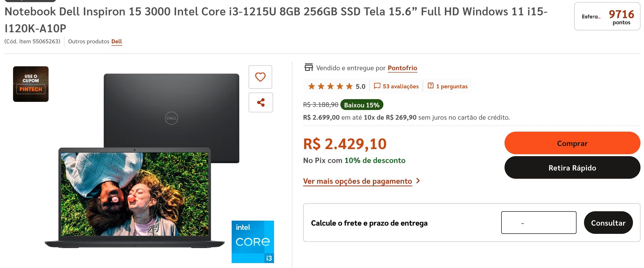Image resolution: width=644 pixels, height=268 pixels.
Task: Open Pontofrio seller link
Action: tap(402, 68)
